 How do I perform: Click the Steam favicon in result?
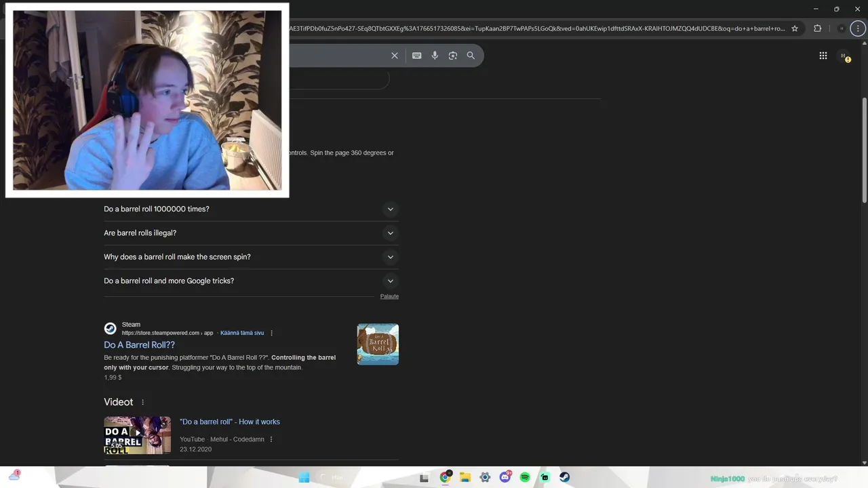pos(110,329)
